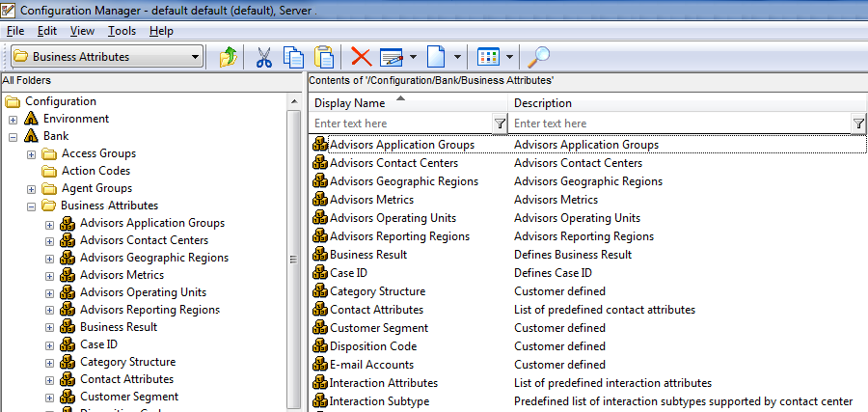Click the Interaction Subtype icon in contents list
Viewport: 868px width, 412px height.
click(x=320, y=401)
